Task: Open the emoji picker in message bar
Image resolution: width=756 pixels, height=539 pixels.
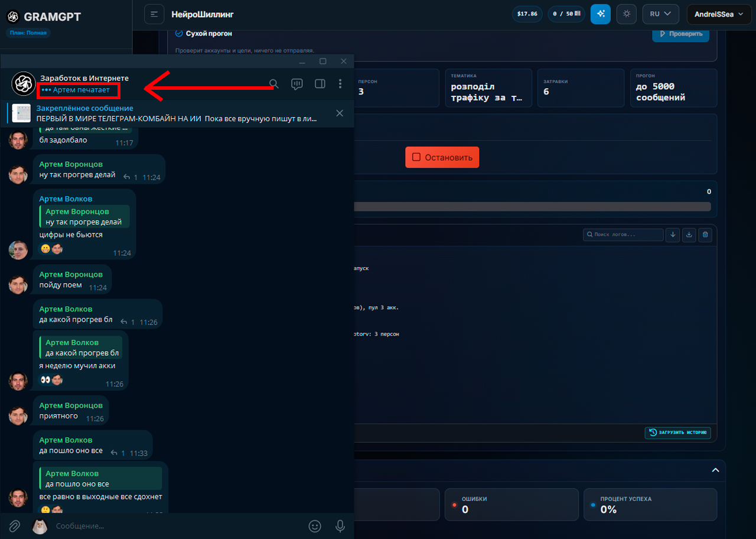Action: (x=315, y=525)
